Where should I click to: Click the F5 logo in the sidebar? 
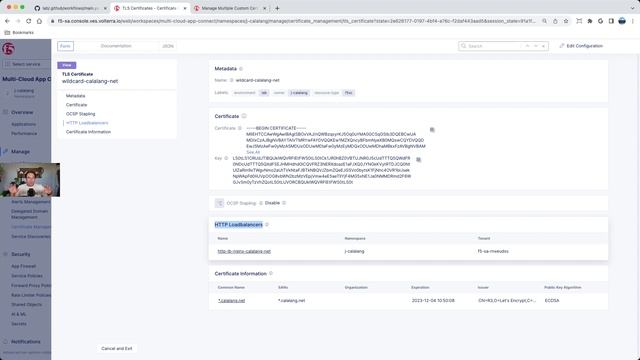[x=8, y=49]
